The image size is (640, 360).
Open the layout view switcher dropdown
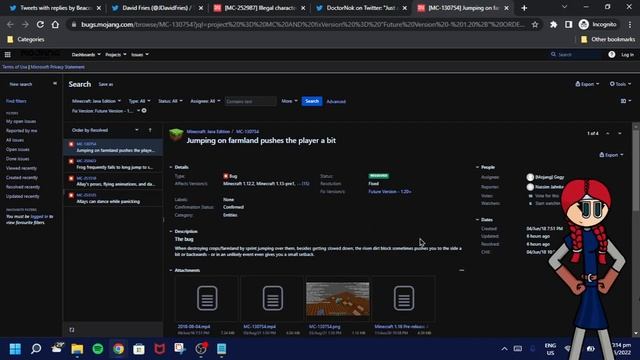626,101
